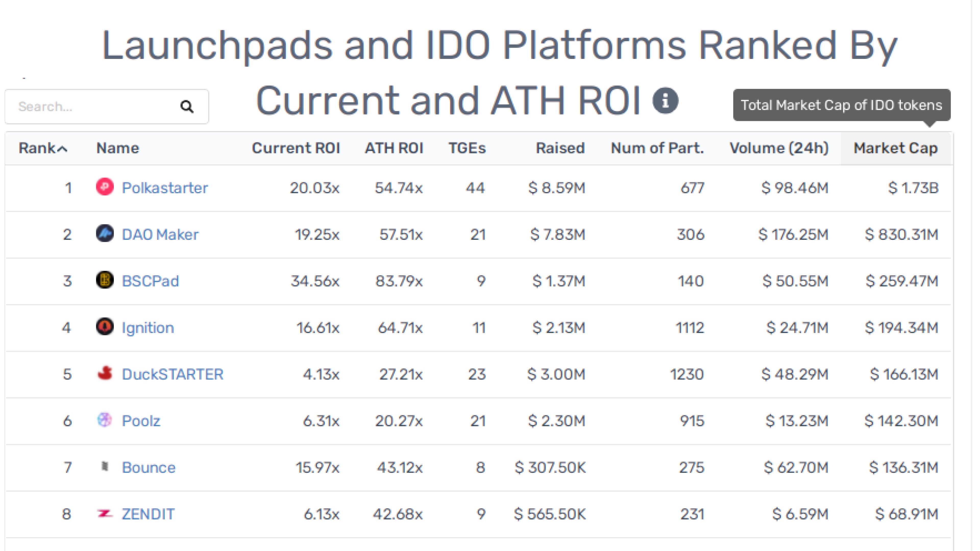Click the BSCPad logo icon
Image resolution: width=980 pixels, height=551 pixels.
(x=105, y=280)
